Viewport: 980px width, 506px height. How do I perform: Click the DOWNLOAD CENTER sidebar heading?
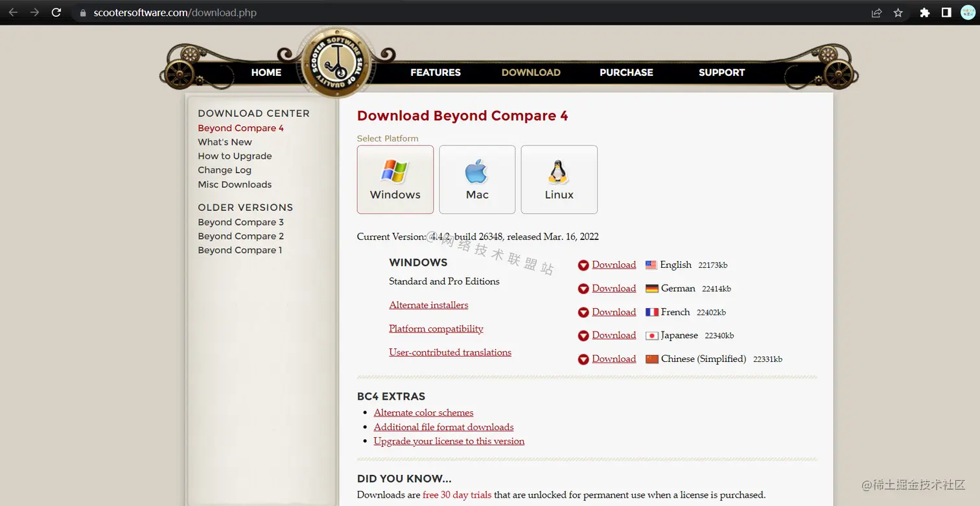pos(253,114)
